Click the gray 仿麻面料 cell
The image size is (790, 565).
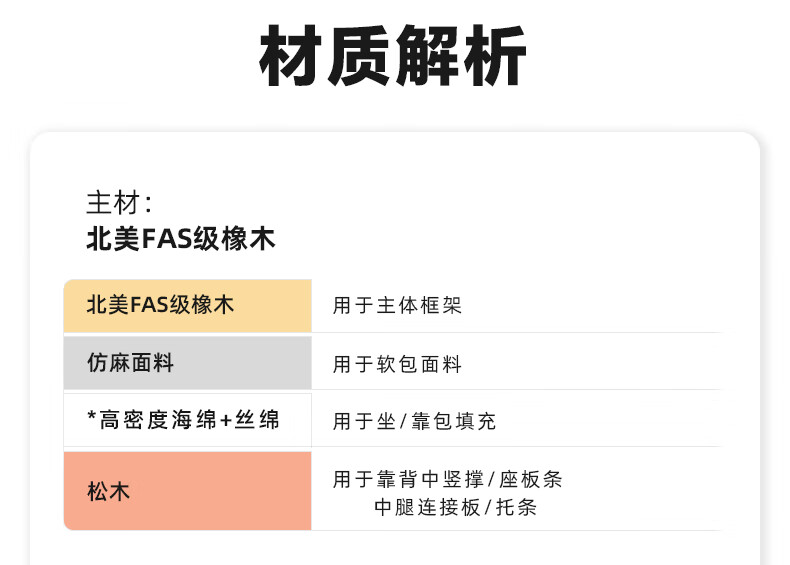click(187, 363)
